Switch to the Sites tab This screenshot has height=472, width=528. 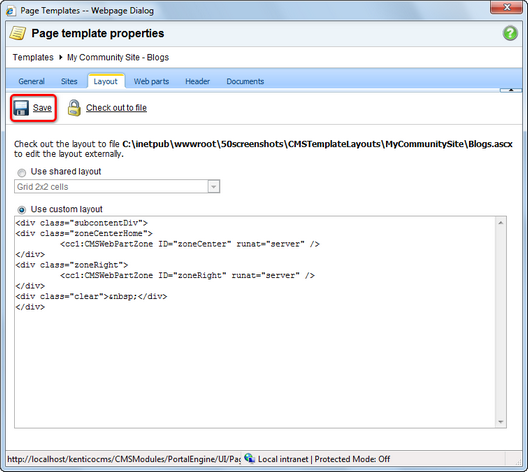coord(69,81)
